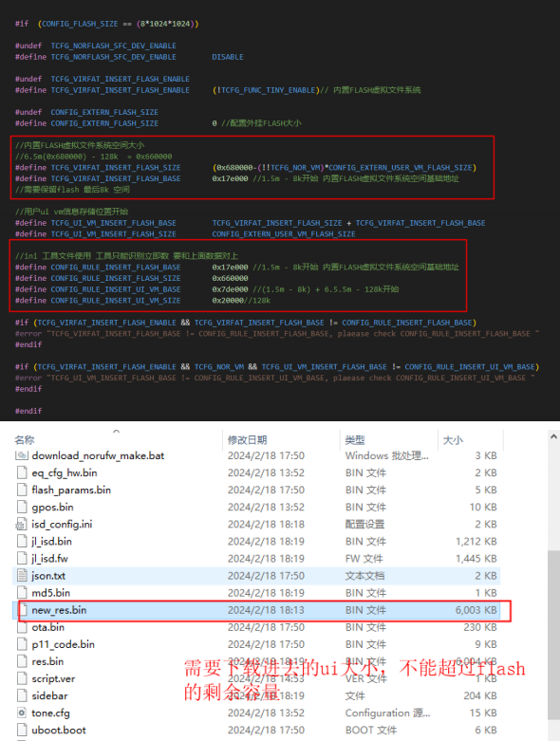Viewport: 560px width, 741px height.
Task: Click the jl_isd.bin file icon
Action: [x=22, y=541]
